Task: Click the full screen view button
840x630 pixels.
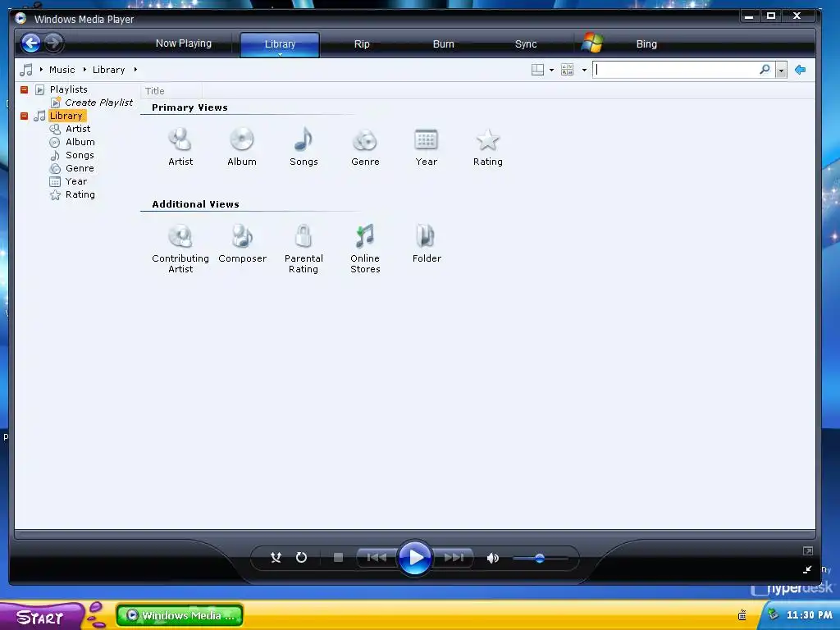Action: 808,550
